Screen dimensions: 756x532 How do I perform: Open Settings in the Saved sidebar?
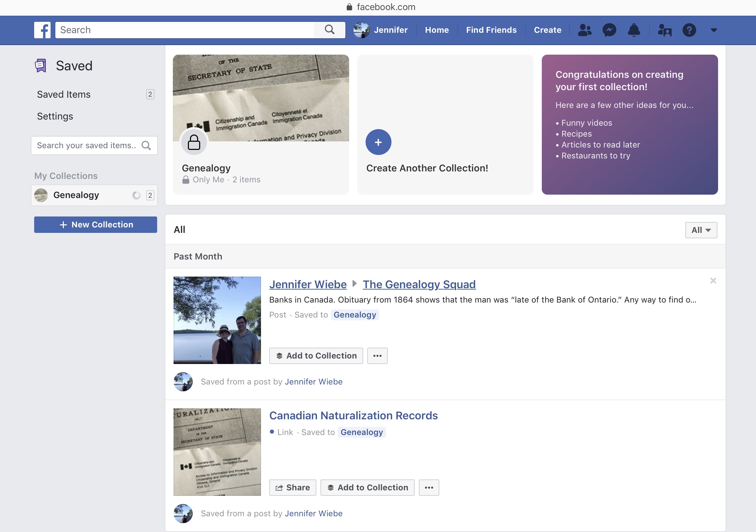pyautogui.click(x=55, y=116)
